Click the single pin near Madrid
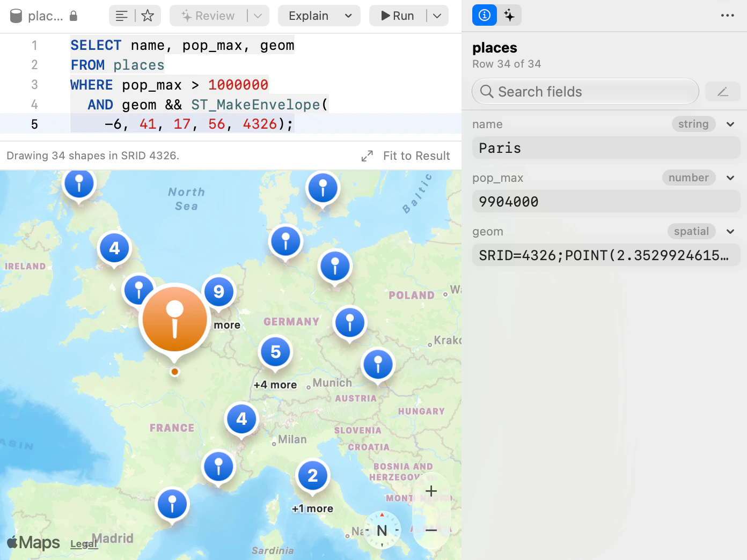Viewport: 747px width, 560px height. (172, 505)
